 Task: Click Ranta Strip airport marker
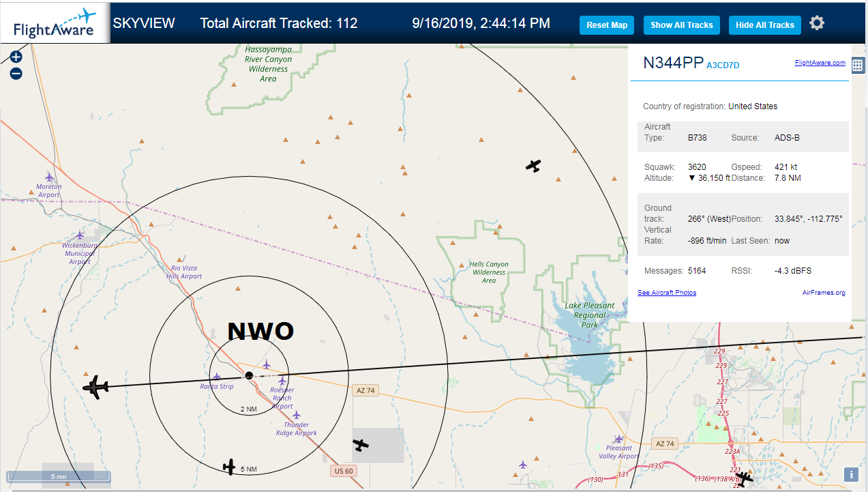(x=217, y=377)
